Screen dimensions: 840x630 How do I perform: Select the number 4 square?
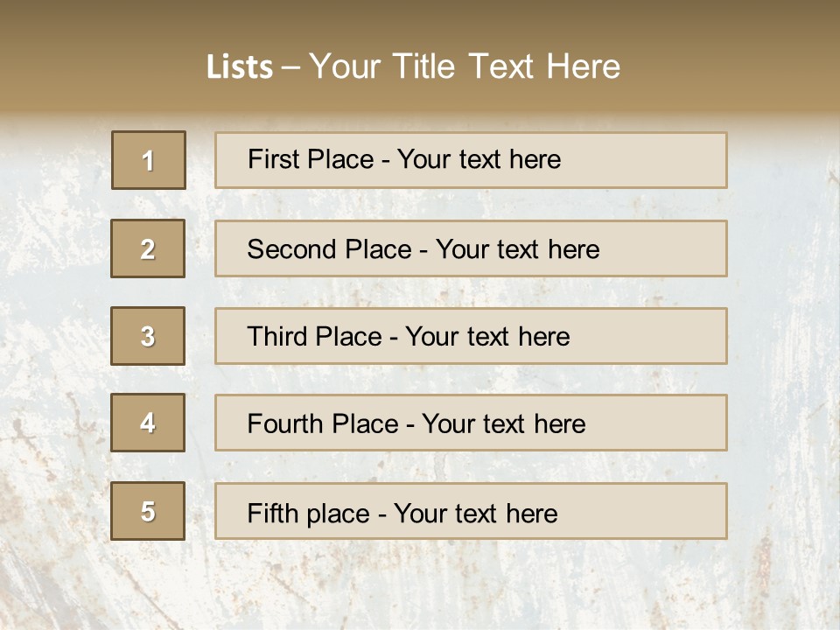tap(148, 423)
